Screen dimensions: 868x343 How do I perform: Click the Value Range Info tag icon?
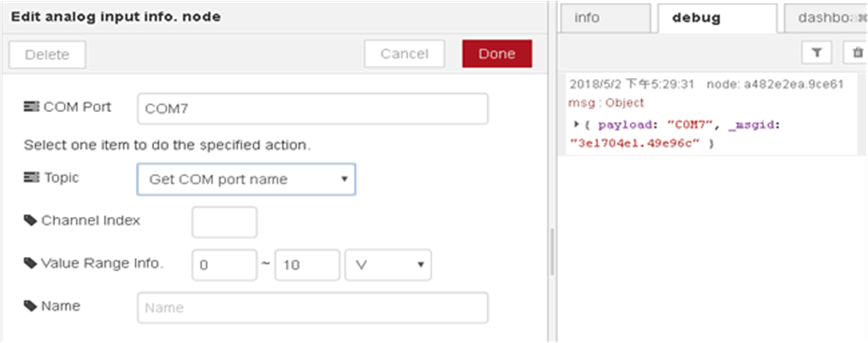pos(30,263)
